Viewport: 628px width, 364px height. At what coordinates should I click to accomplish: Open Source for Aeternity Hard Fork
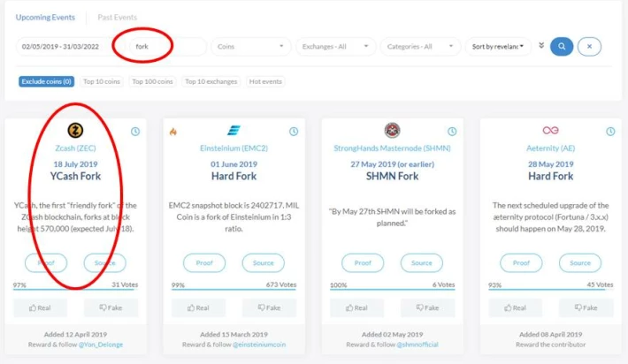point(580,262)
